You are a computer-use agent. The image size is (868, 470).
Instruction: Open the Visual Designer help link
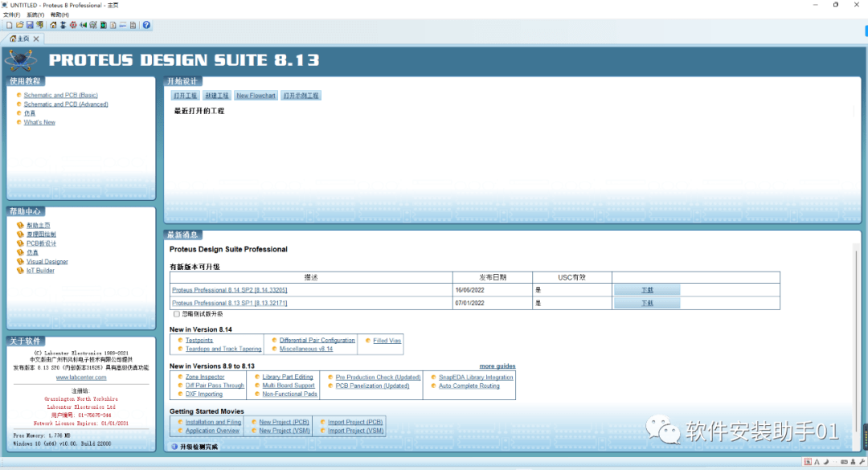pyautogui.click(x=47, y=261)
